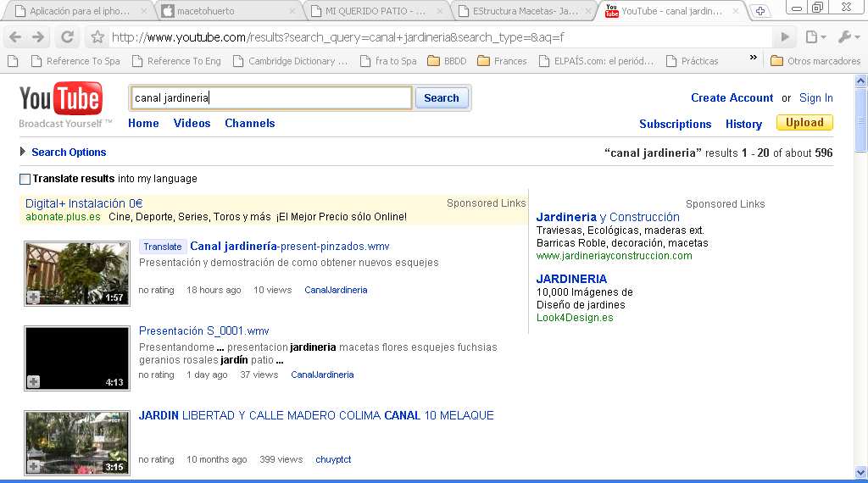
Task: Open JARDIN LIBERTAD video thumbnail
Action: point(77,442)
